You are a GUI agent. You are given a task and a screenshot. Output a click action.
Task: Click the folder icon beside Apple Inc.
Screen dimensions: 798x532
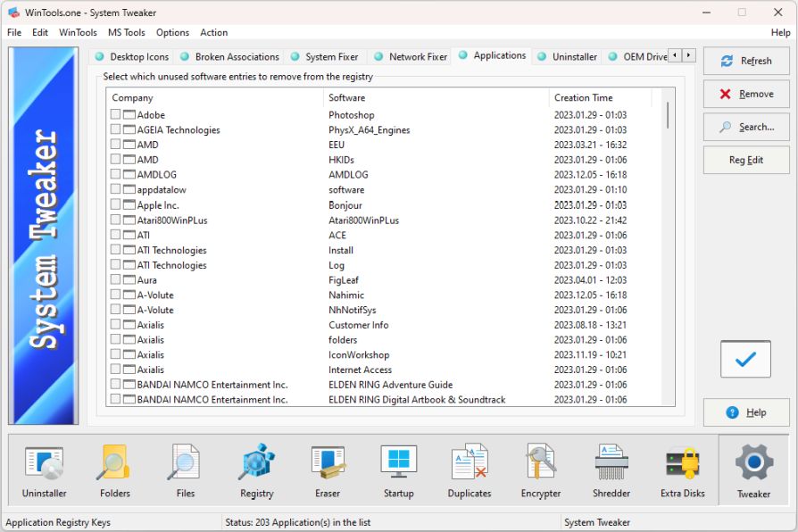click(129, 204)
